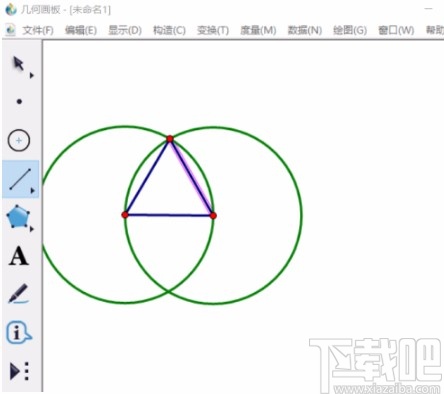Expand the Straightedge tool flyout triangle

(x=32, y=191)
